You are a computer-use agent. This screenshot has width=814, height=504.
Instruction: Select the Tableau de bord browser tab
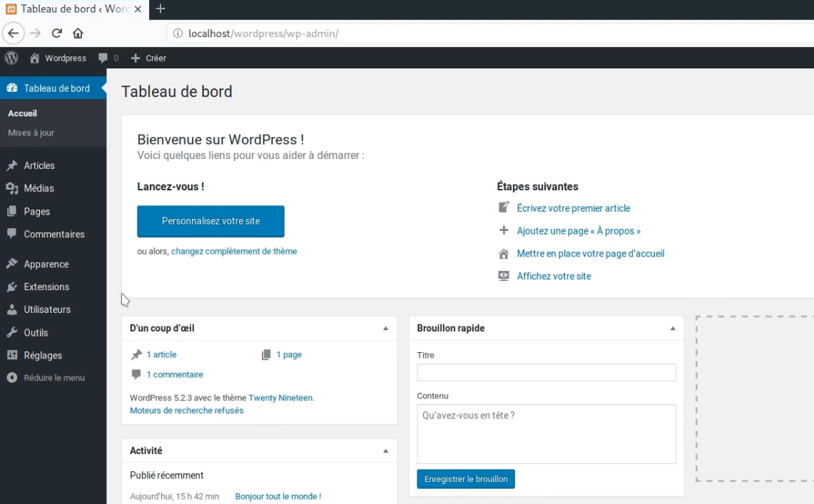pyautogui.click(x=74, y=9)
